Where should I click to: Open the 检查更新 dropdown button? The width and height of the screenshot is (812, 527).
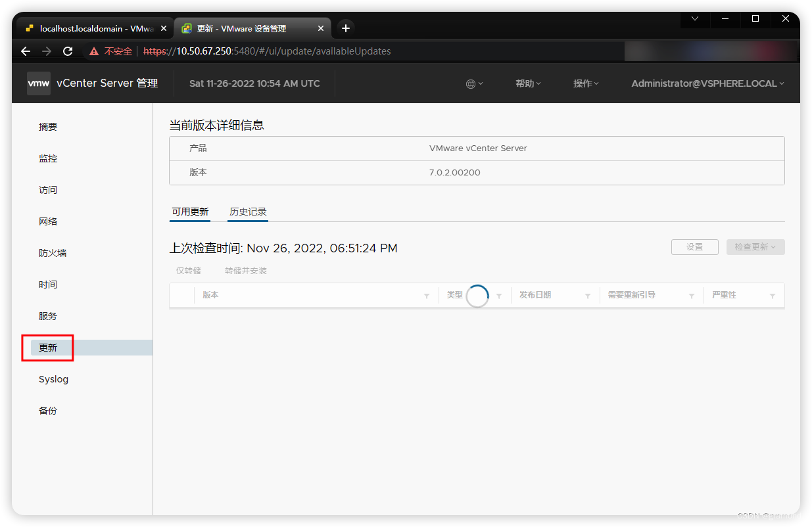click(755, 247)
